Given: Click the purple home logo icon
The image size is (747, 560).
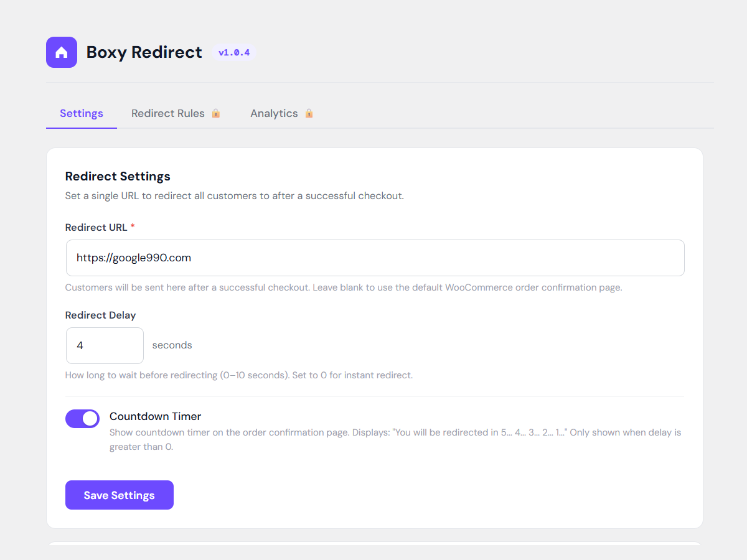Looking at the screenshot, I should [x=62, y=52].
